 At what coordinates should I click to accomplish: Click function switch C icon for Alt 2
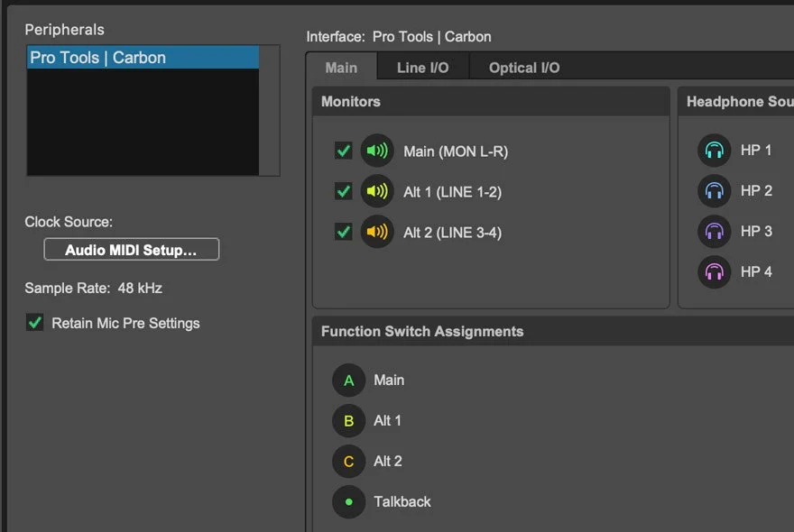pyautogui.click(x=348, y=462)
